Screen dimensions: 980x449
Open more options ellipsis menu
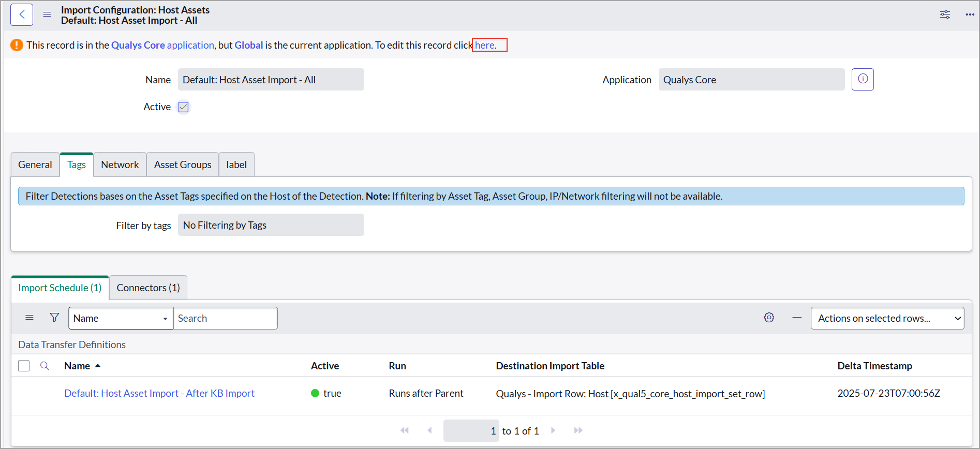pos(970,14)
